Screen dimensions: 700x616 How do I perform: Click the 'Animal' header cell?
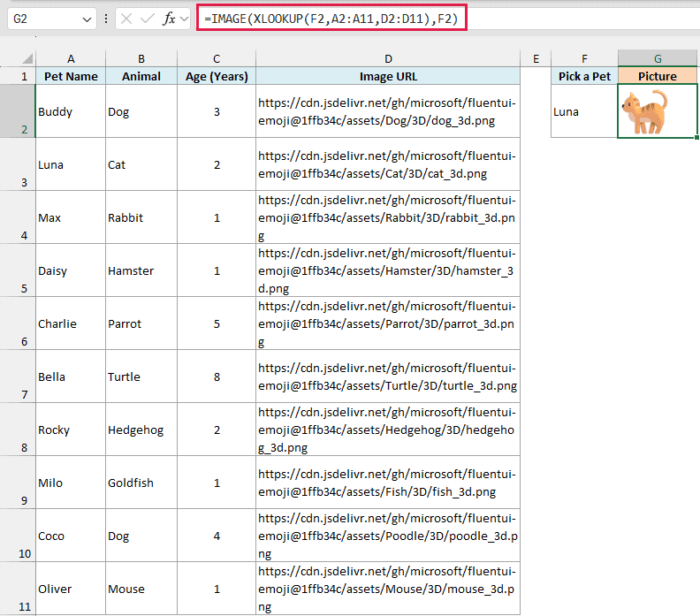pyautogui.click(x=141, y=76)
